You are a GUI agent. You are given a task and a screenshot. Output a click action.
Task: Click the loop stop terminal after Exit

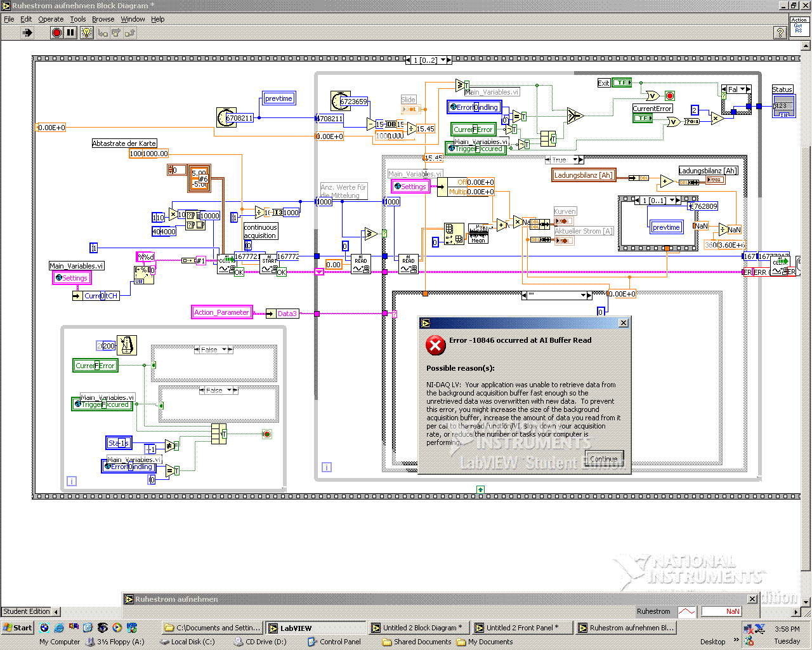(x=669, y=96)
